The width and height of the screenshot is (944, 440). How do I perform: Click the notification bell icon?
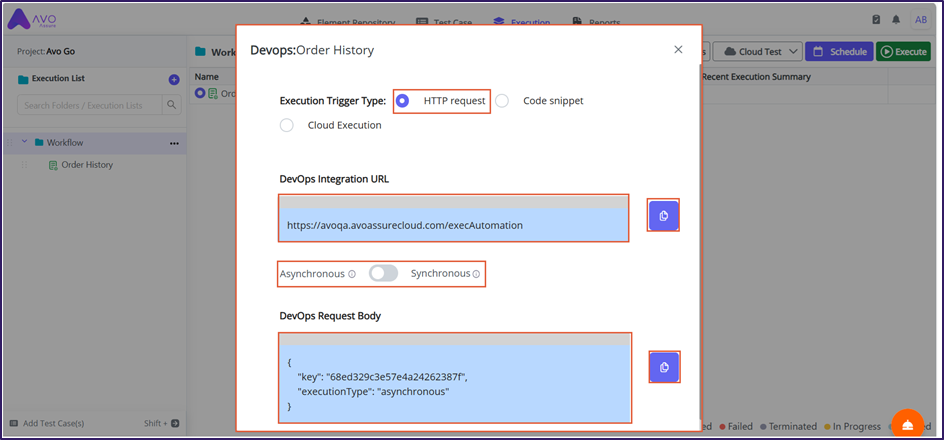tap(896, 20)
